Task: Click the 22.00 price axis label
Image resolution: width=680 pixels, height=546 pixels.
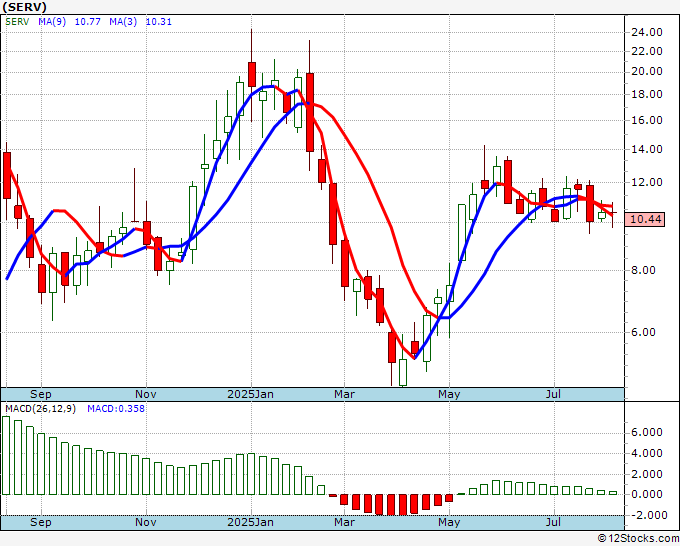Action: tap(647, 51)
